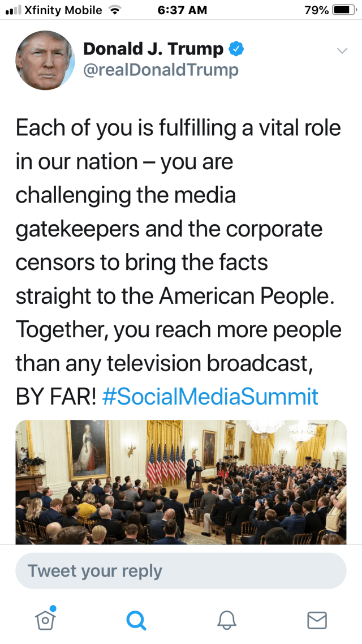Focus the Tweet your reply field

click(x=181, y=571)
